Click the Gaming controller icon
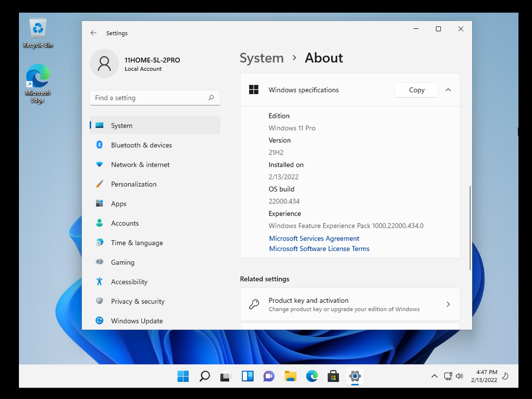The width and height of the screenshot is (532, 399). tap(100, 262)
